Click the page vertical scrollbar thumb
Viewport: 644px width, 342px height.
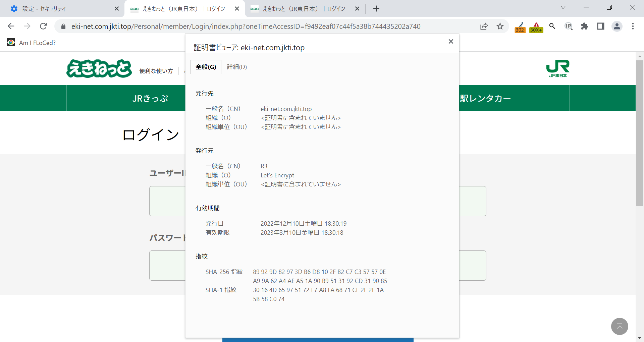point(640,133)
